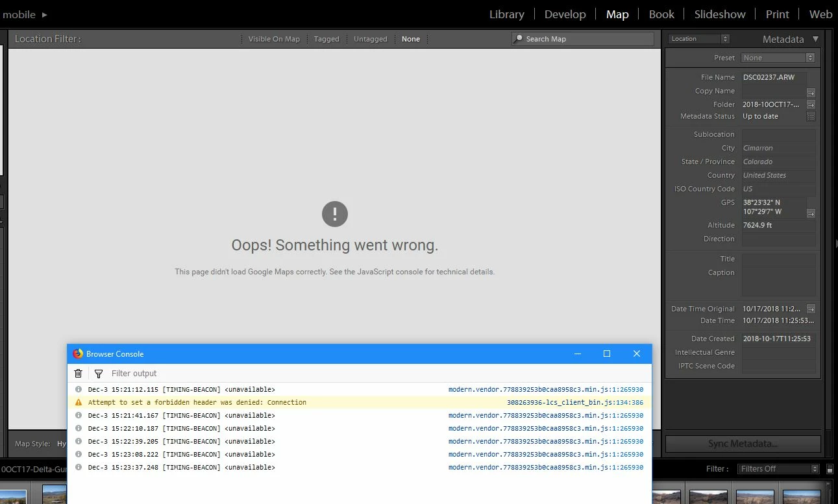
Task: Click the File Name field DSC02237.ARW
Action: (x=774, y=77)
